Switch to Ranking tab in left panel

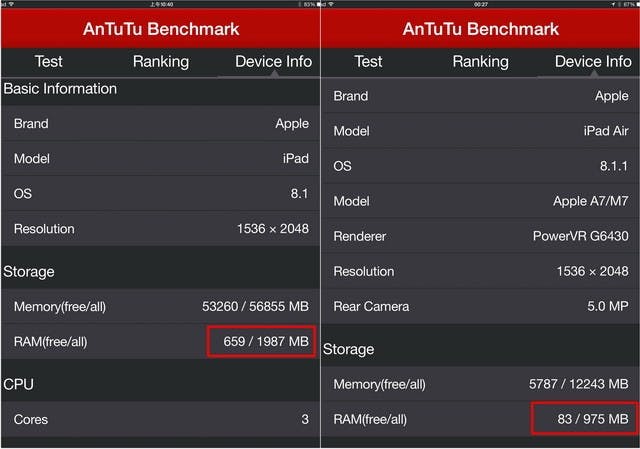(160, 62)
